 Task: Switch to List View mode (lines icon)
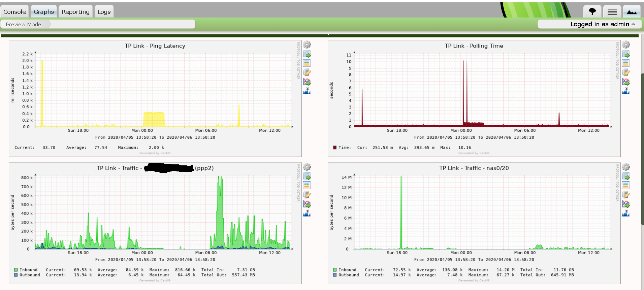click(612, 12)
